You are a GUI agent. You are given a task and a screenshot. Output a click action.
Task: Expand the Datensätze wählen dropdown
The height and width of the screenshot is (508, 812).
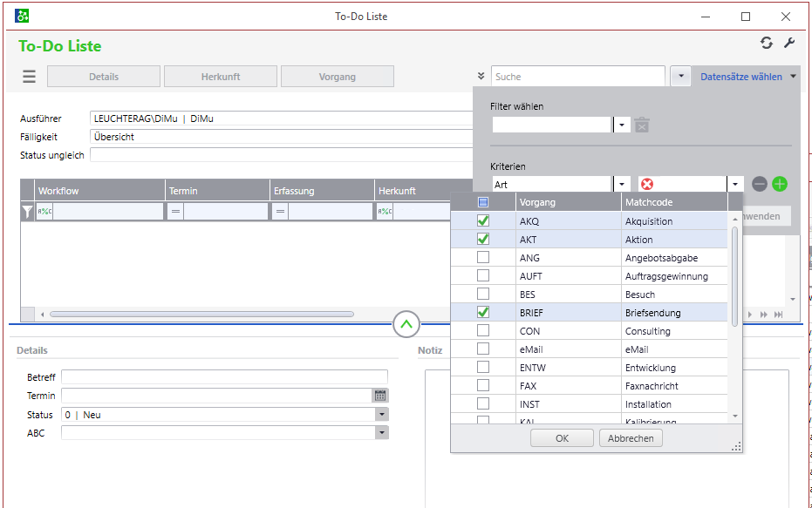(793, 77)
